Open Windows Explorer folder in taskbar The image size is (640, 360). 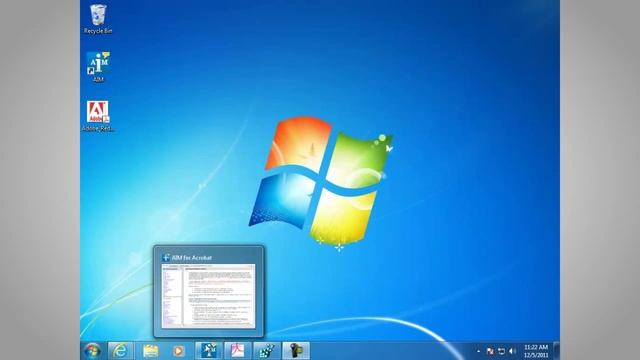[150, 351]
